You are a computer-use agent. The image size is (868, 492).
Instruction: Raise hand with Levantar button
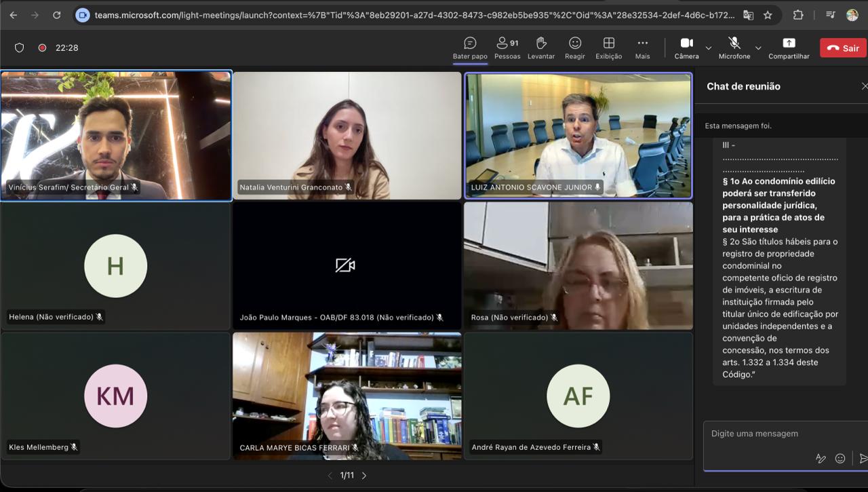pos(541,48)
